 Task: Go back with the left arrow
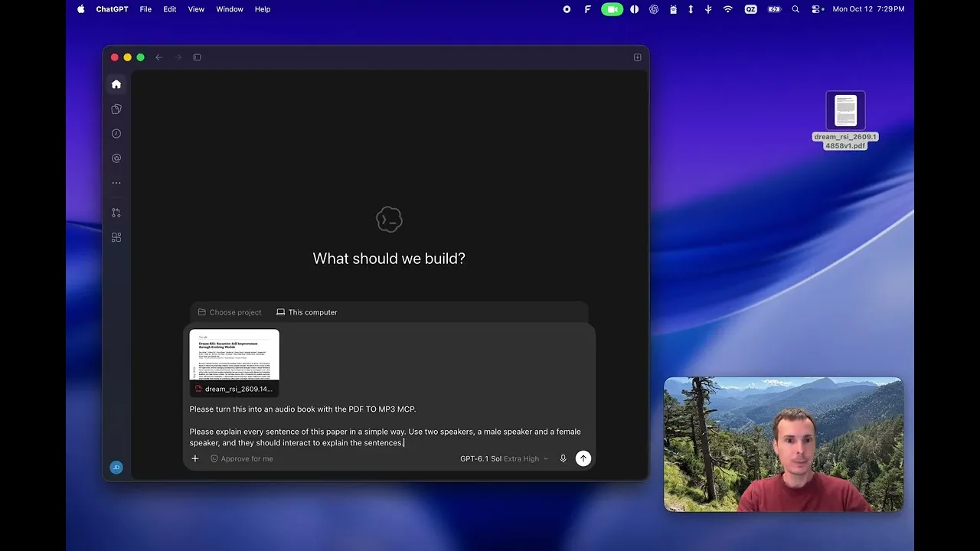158,57
